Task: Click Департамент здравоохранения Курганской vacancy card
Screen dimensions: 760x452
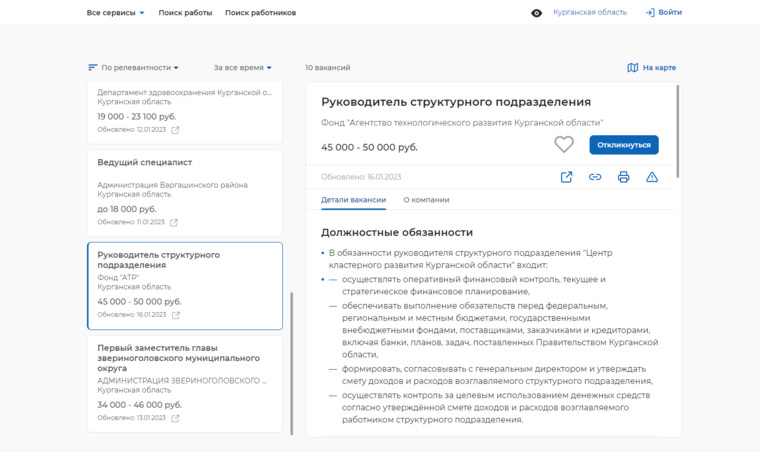Action: coord(185,113)
